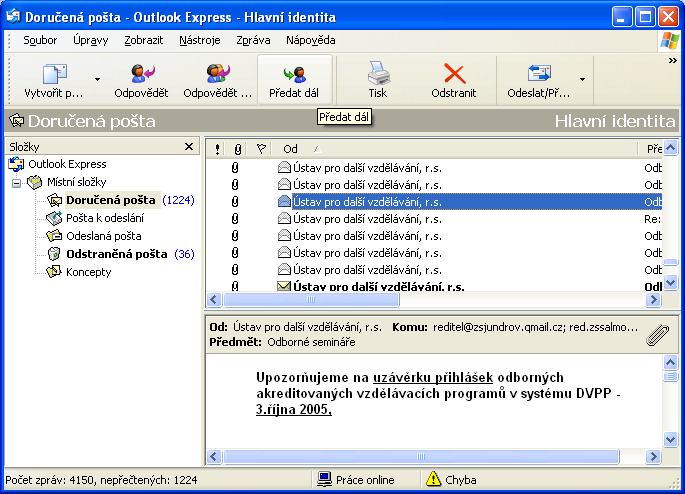Viewport: 685px width, 494px height.
Task: Open the preview pane attachment paperclip button
Action: [657, 335]
